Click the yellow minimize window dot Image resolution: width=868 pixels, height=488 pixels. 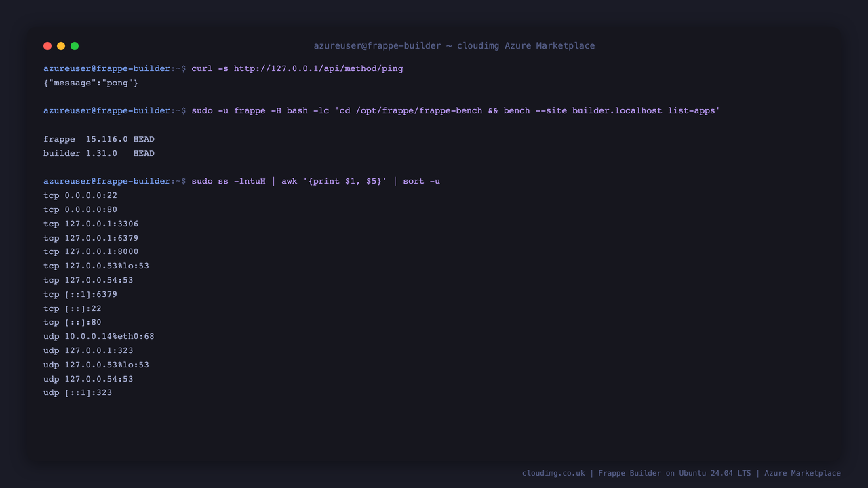pos(61,46)
